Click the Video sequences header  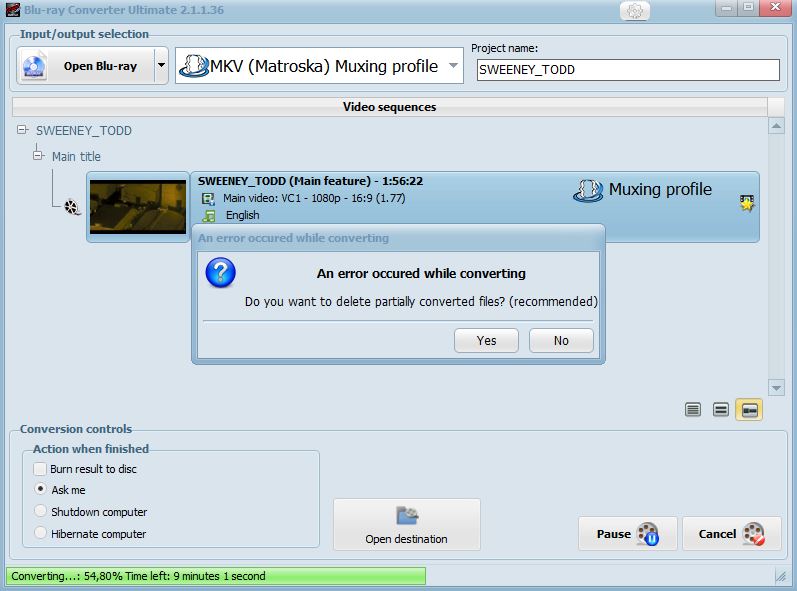coord(389,107)
